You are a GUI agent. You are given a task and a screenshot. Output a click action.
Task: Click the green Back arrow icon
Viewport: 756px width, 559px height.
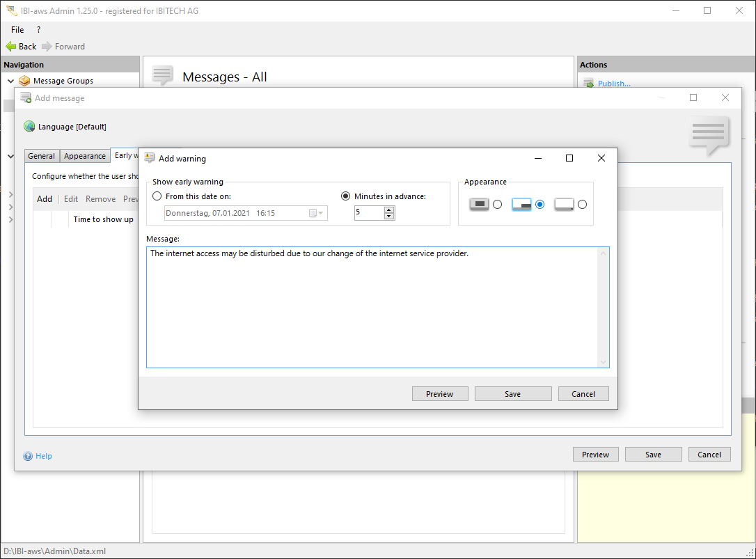click(10, 46)
